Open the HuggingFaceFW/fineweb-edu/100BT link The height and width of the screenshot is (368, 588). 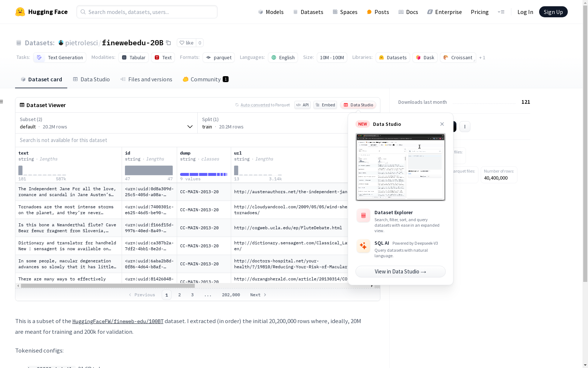118,321
